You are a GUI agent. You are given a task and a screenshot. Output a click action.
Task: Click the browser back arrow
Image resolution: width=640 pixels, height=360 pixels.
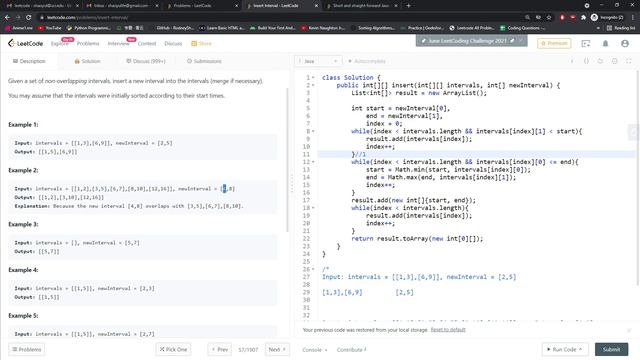(7, 17)
